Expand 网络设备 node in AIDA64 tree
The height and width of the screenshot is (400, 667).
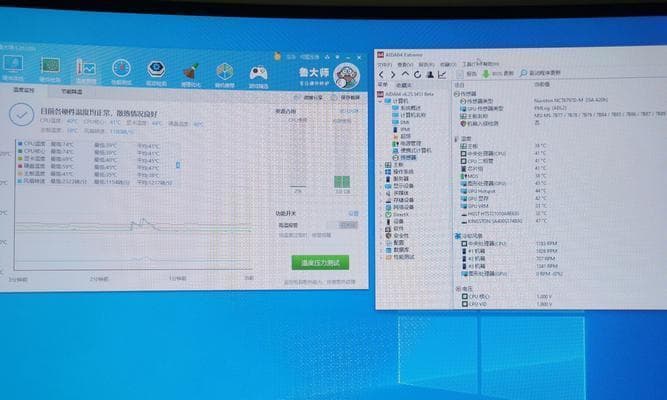pos(381,207)
